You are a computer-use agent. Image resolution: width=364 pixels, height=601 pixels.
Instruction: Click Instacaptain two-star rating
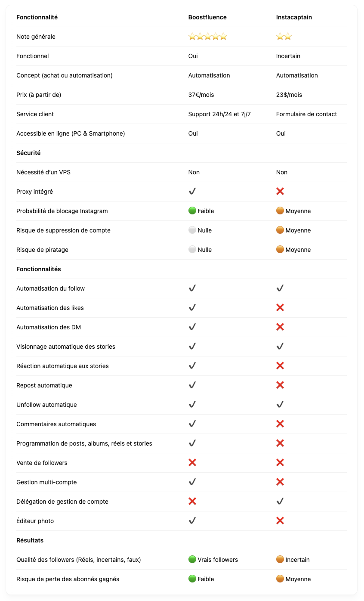pos(284,37)
